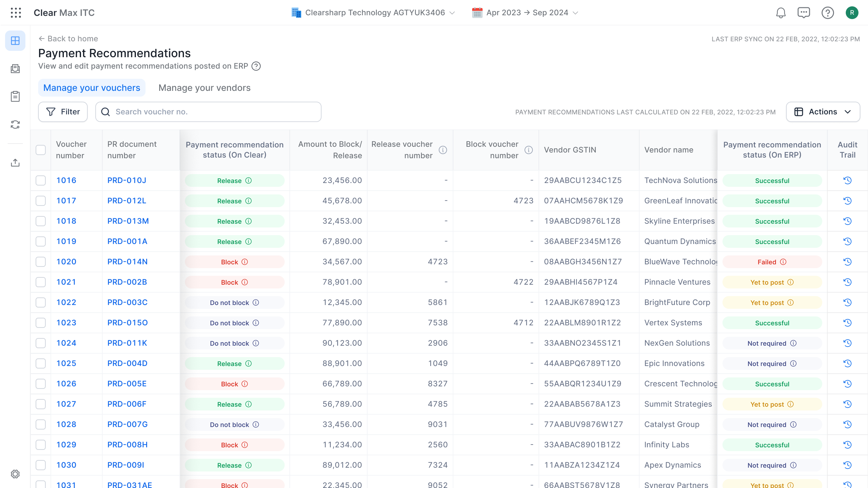Open audit trail for voucher 1016
This screenshot has width=868, height=488.
[x=847, y=181]
